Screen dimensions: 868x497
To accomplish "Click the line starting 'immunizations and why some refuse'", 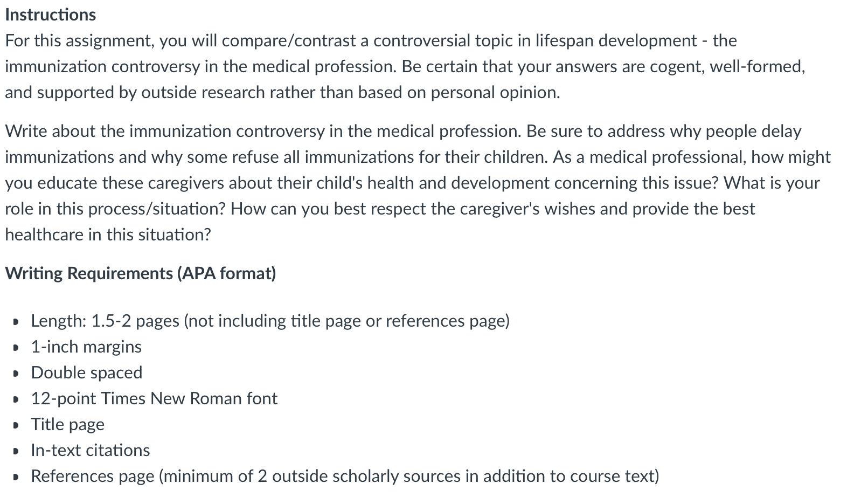I will point(418,157).
